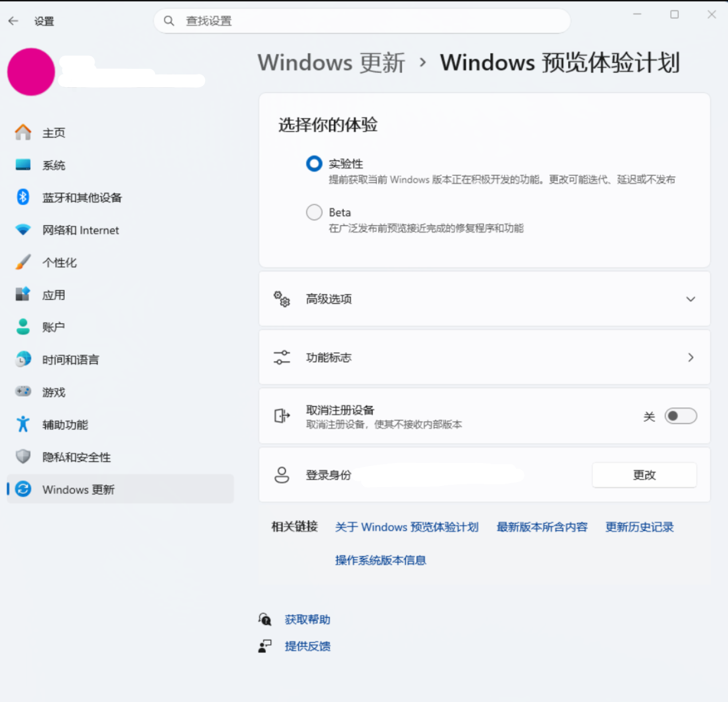728x702 pixels.
Task: Open 隐私和安全性 settings
Action: pos(120,457)
